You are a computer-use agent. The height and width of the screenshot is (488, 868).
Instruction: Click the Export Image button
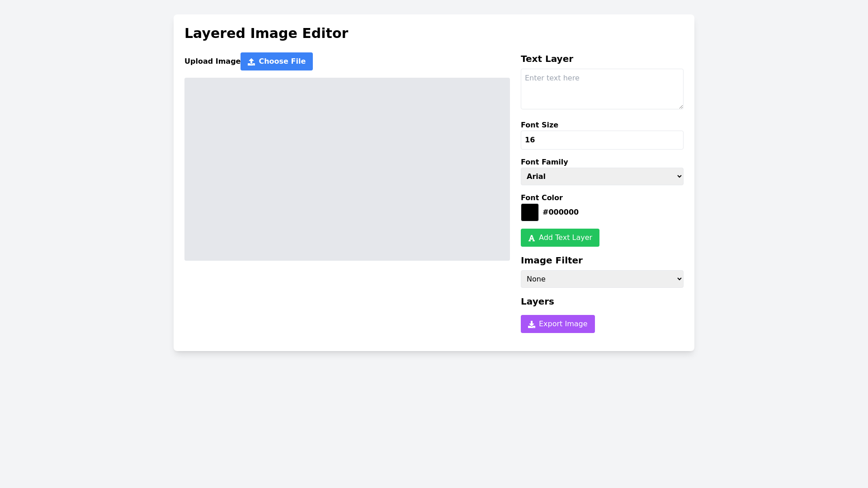(557, 324)
